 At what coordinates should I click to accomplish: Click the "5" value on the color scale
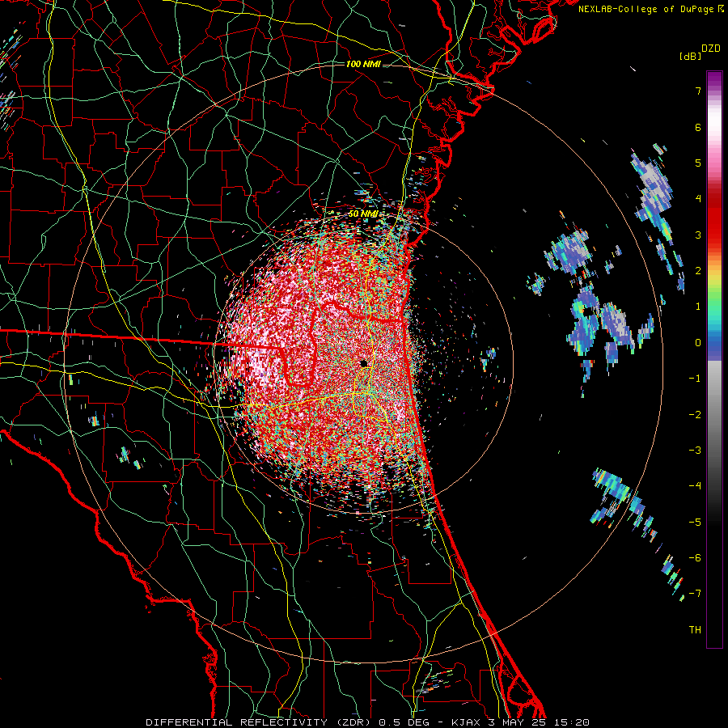pyautogui.click(x=698, y=163)
